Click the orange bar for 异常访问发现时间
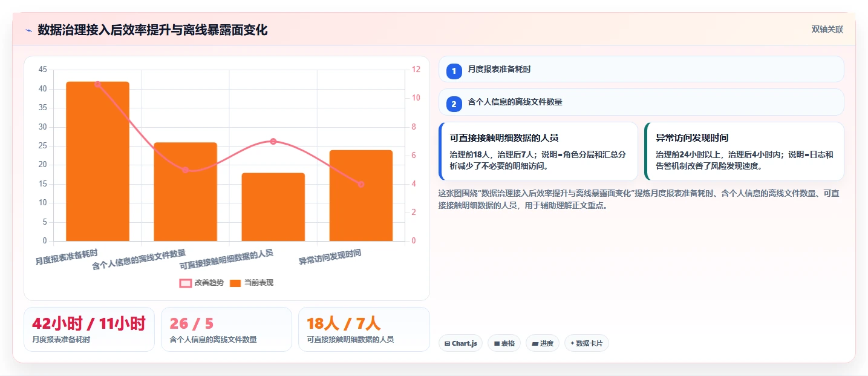 [361, 196]
